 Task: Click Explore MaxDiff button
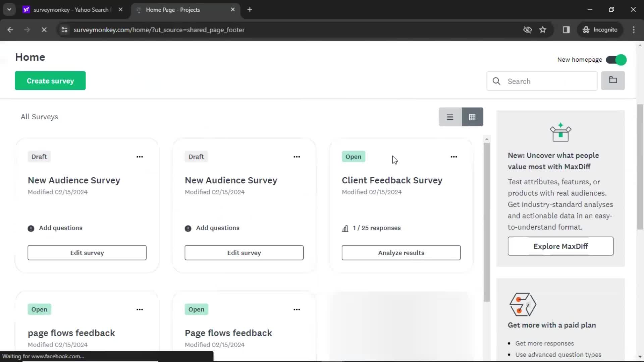pos(560,246)
